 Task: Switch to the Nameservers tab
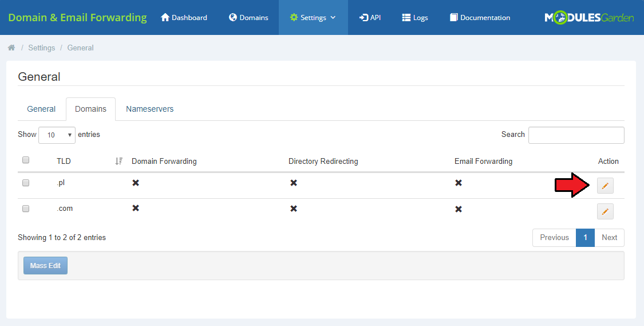pos(149,109)
